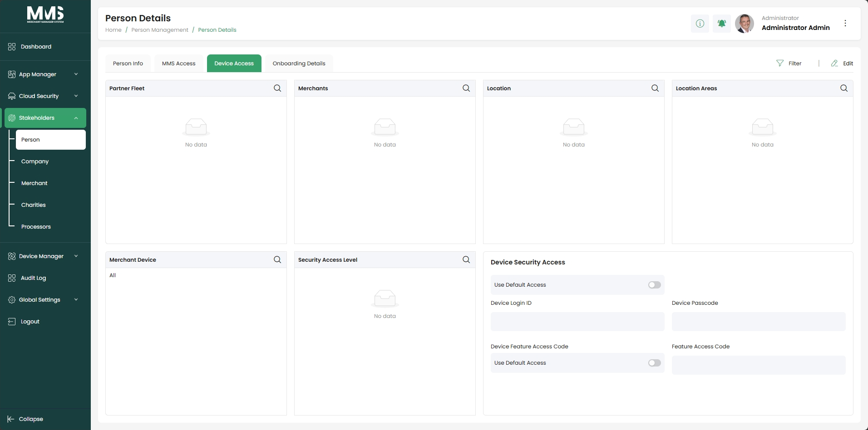Click the Device Login ID field
This screenshot has height=430, width=868.
[x=577, y=322]
